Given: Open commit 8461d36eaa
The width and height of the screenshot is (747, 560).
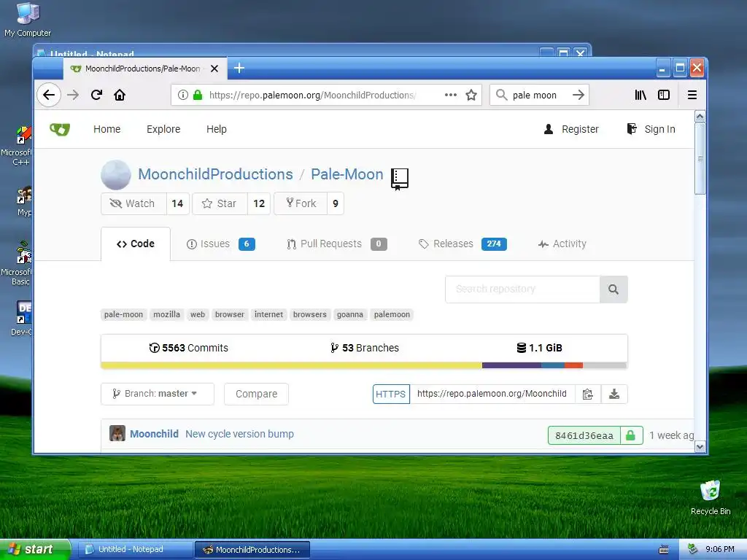Looking at the screenshot, I should pyautogui.click(x=584, y=435).
